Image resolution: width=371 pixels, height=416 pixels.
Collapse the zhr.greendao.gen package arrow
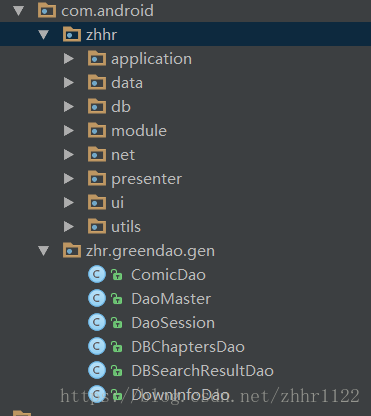click(44, 251)
